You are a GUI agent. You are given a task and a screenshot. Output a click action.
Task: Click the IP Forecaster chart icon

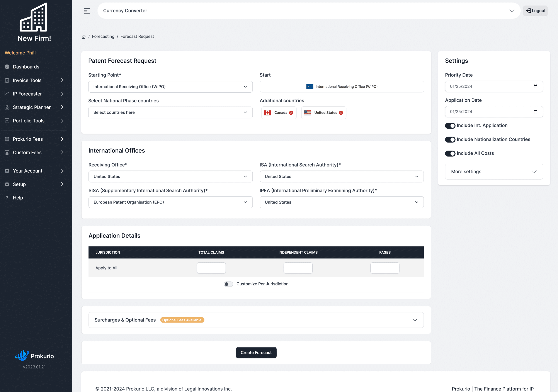7,94
